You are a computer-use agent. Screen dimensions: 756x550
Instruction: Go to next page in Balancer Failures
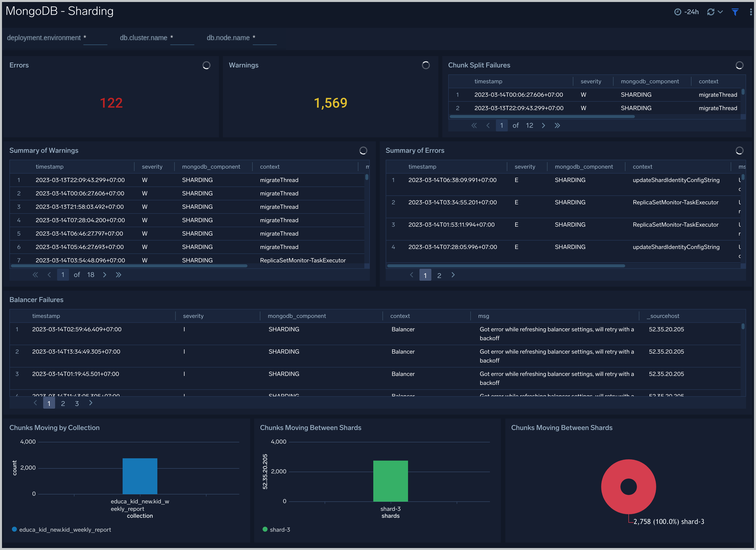point(91,403)
